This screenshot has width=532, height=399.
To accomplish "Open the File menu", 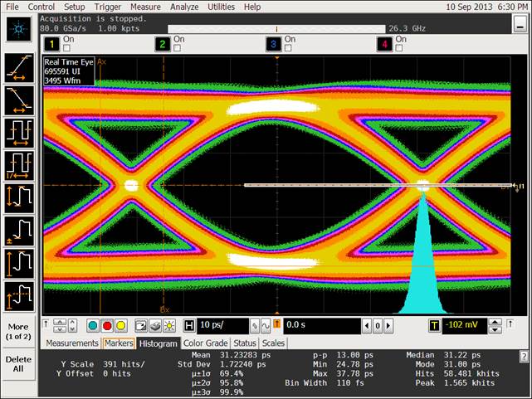I will click(12, 7).
